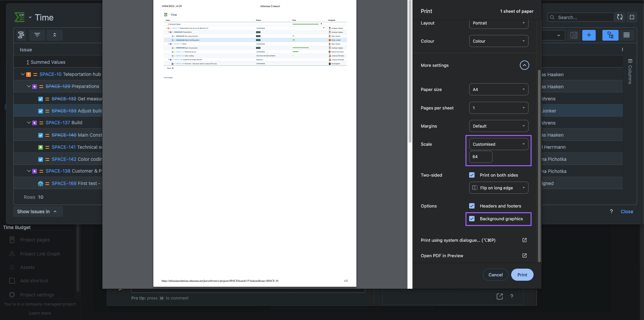
Task: Open Project settings in the sidebar
Action: [37, 295]
